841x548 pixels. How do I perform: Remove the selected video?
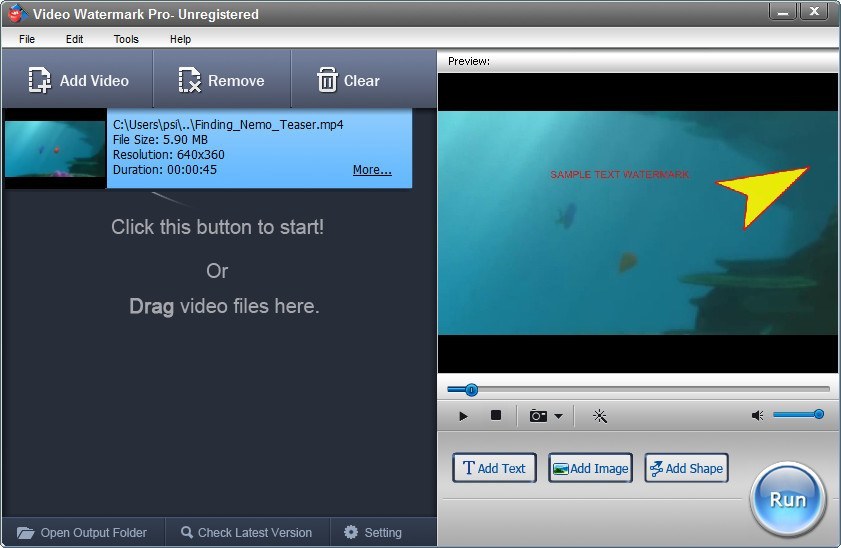222,80
